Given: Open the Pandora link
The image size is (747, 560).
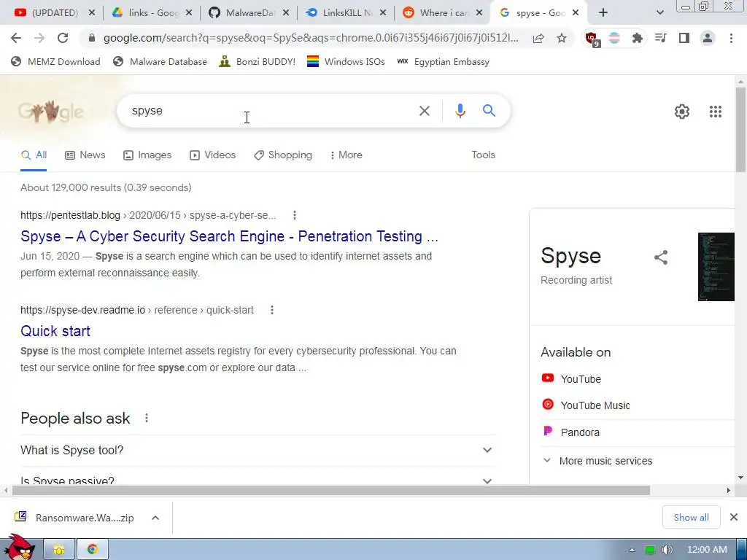Looking at the screenshot, I should (x=570, y=432).
